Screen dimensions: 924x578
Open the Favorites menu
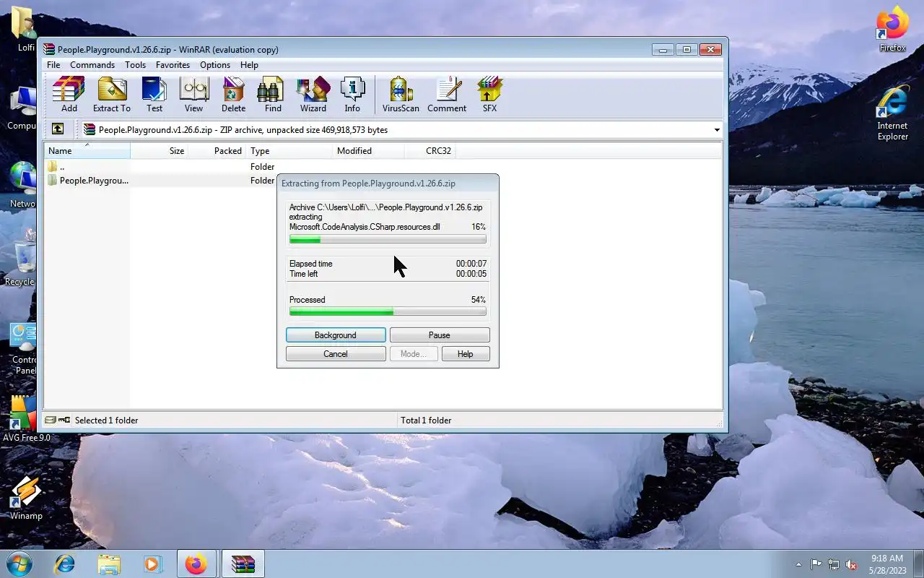coord(173,65)
